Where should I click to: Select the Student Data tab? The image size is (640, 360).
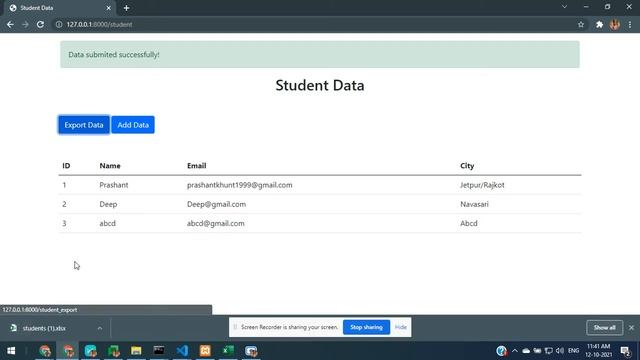(59, 8)
